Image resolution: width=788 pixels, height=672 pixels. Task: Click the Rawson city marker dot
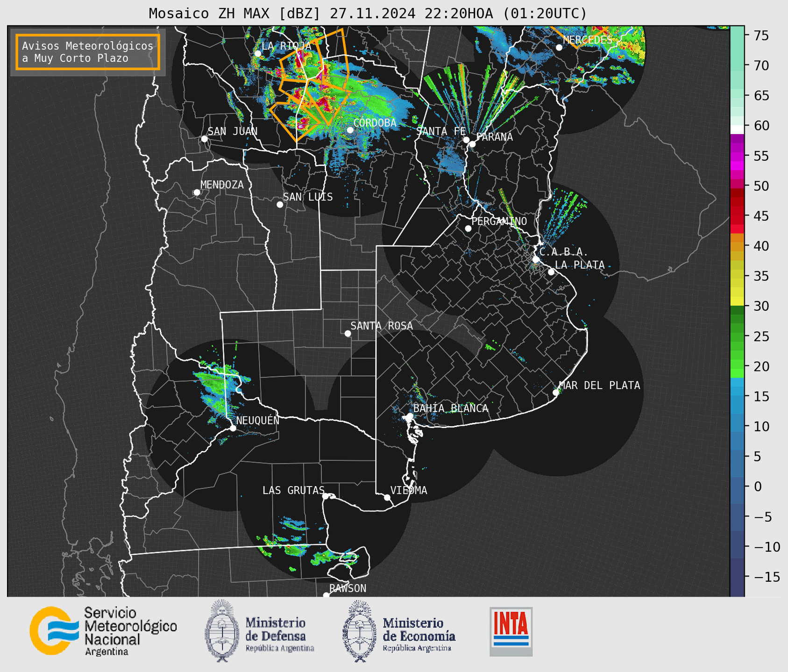pos(326,595)
